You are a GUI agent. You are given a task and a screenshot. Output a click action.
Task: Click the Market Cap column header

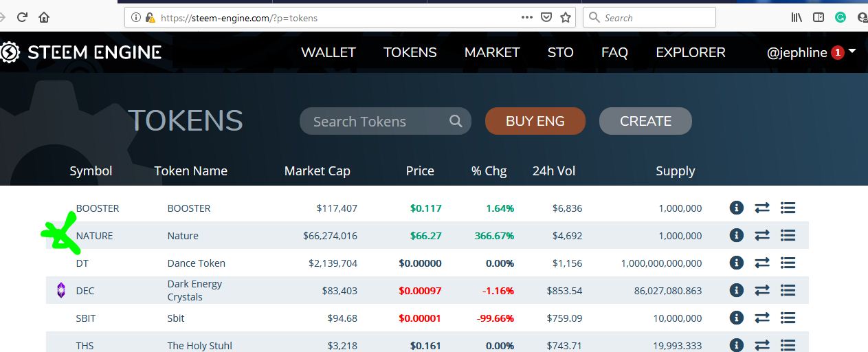[x=318, y=171]
